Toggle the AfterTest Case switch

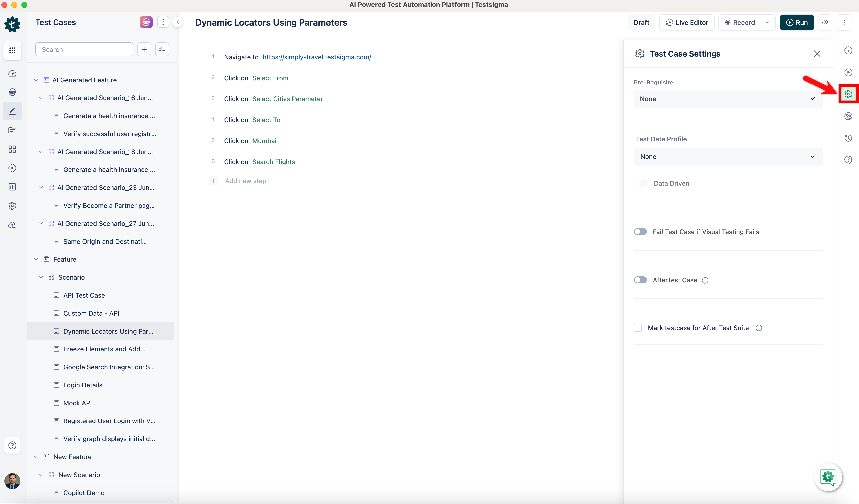640,280
